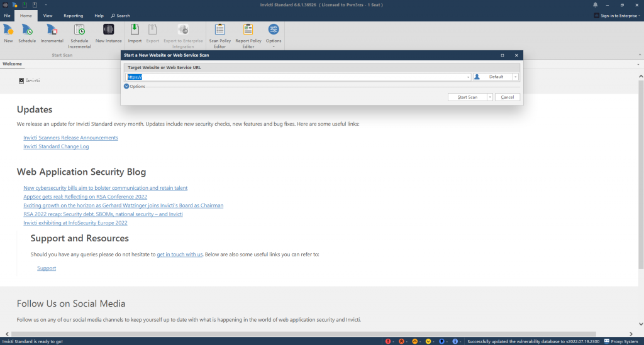Click the blue information status icon
The width and height of the screenshot is (644, 345).
tap(455, 341)
